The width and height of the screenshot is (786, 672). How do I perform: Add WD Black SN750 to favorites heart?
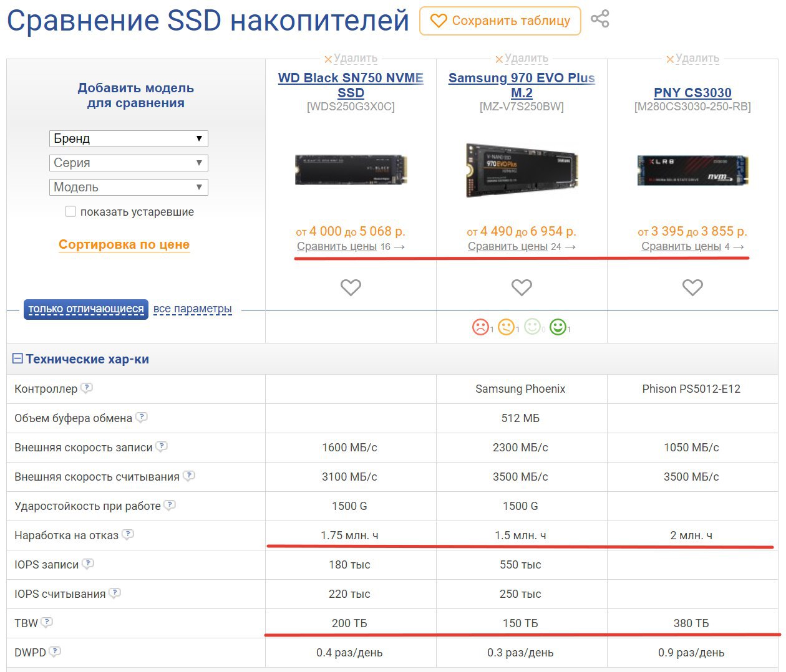pos(351,287)
